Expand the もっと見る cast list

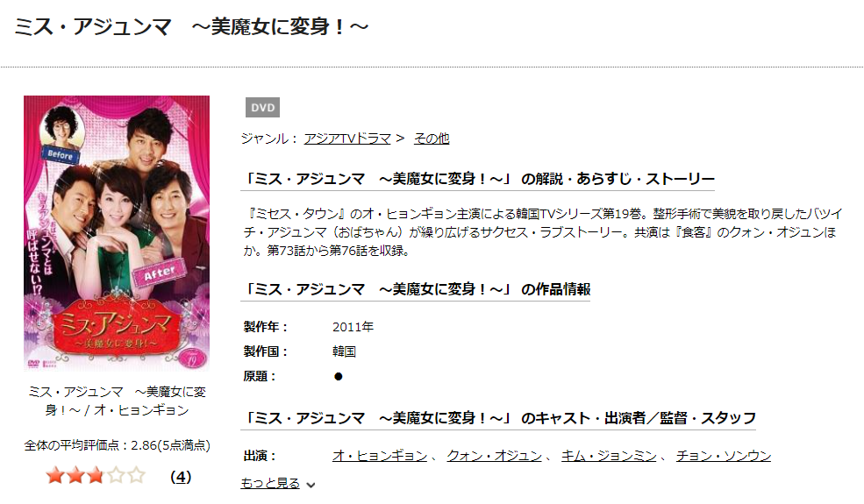pos(270,483)
